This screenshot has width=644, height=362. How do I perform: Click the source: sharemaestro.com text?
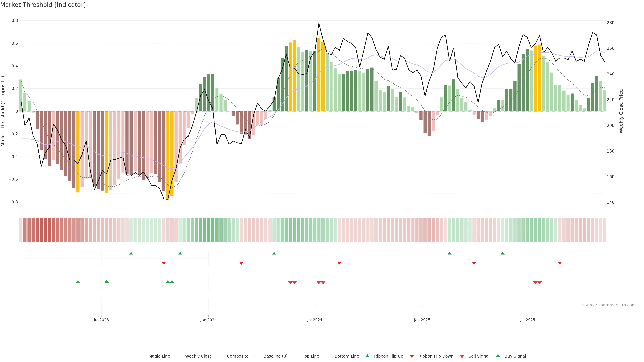point(609,305)
